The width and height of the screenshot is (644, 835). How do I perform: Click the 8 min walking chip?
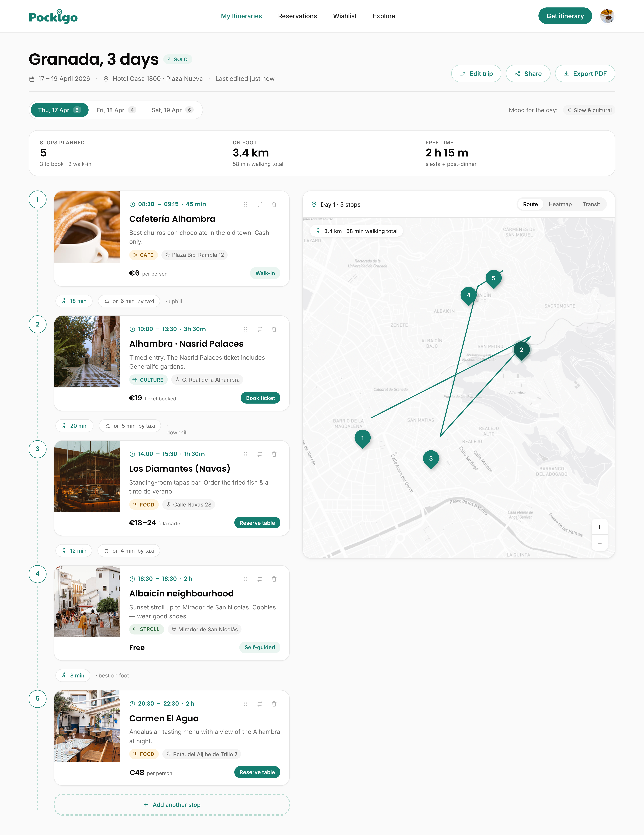click(x=73, y=676)
